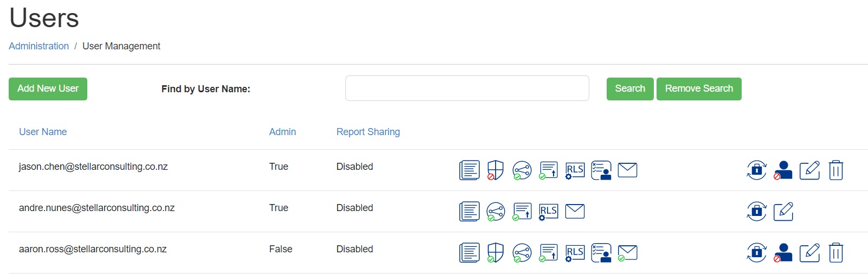The height and width of the screenshot is (280, 868).
Task: Click reports icon for jason.chen
Action: click(470, 170)
